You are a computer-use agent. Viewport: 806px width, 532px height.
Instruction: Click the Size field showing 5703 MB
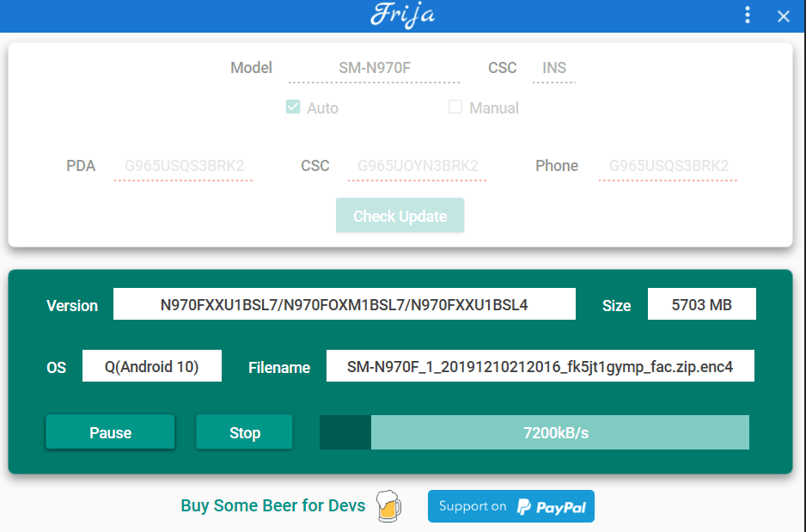click(701, 303)
